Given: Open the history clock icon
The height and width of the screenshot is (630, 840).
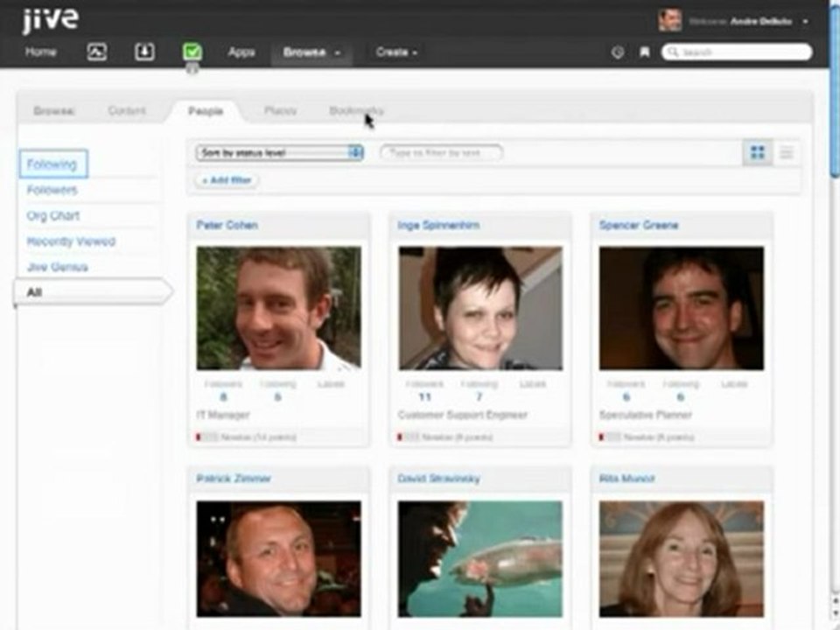Looking at the screenshot, I should (x=618, y=52).
